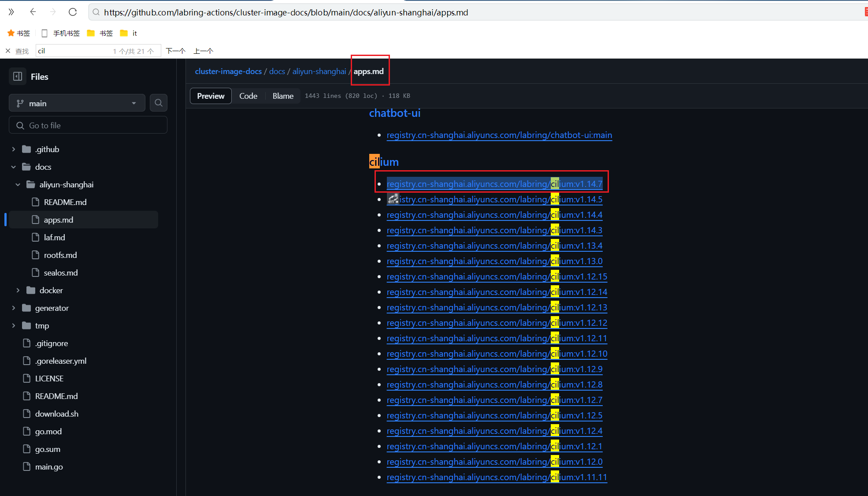The width and height of the screenshot is (868, 496).
Task: Collapse the file tree panel icon
Action: coord(18,76)
